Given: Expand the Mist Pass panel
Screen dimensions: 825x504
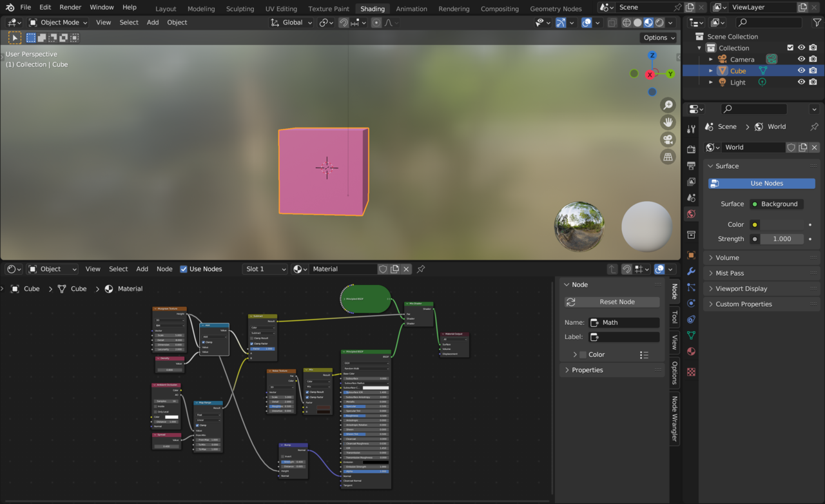Looking at the screenshot, I should click(x=730, y=273).
